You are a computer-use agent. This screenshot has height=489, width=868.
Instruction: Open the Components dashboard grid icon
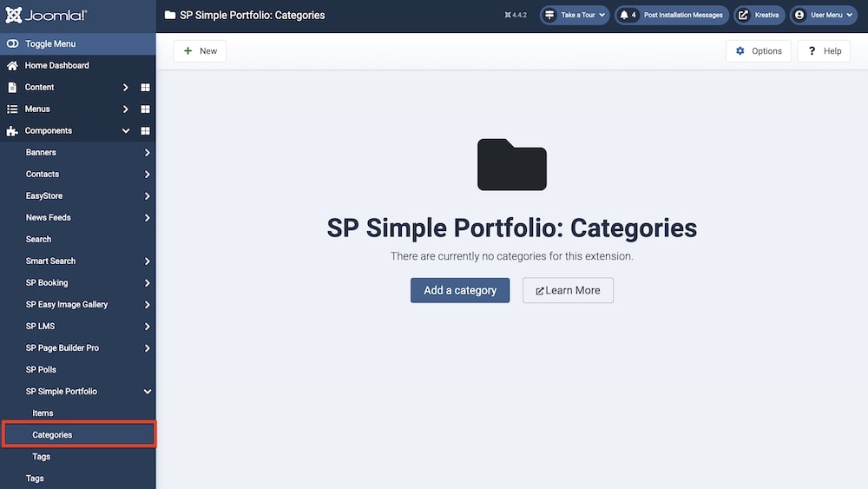coord(146,131)
